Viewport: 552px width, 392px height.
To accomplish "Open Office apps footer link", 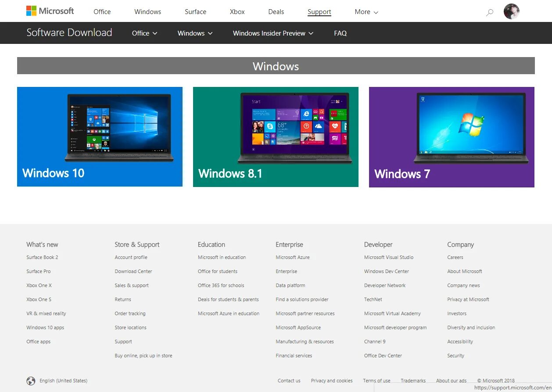I will pyautogui.click(x=38, y=342).
